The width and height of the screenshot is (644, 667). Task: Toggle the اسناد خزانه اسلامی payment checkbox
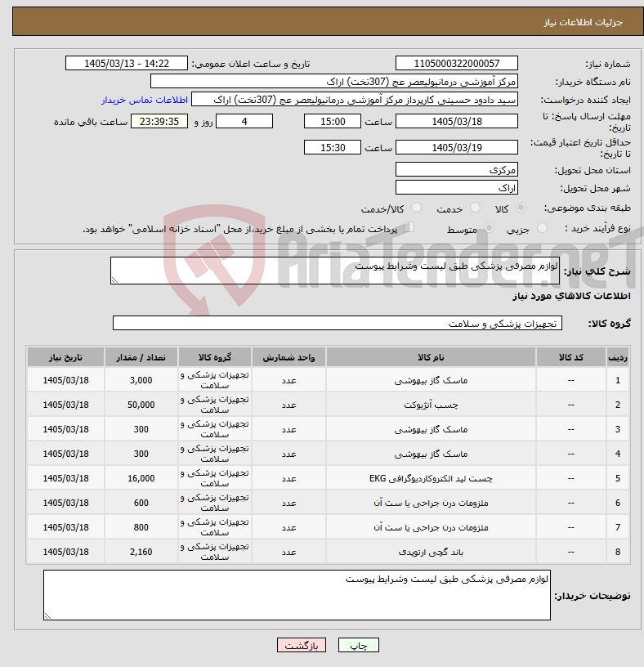(x=409, y=227)
